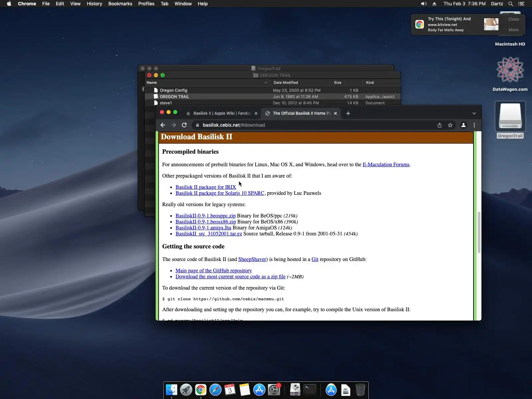Open Spotlight search
This screenshot has width=532, height=399.
(511, 4)
